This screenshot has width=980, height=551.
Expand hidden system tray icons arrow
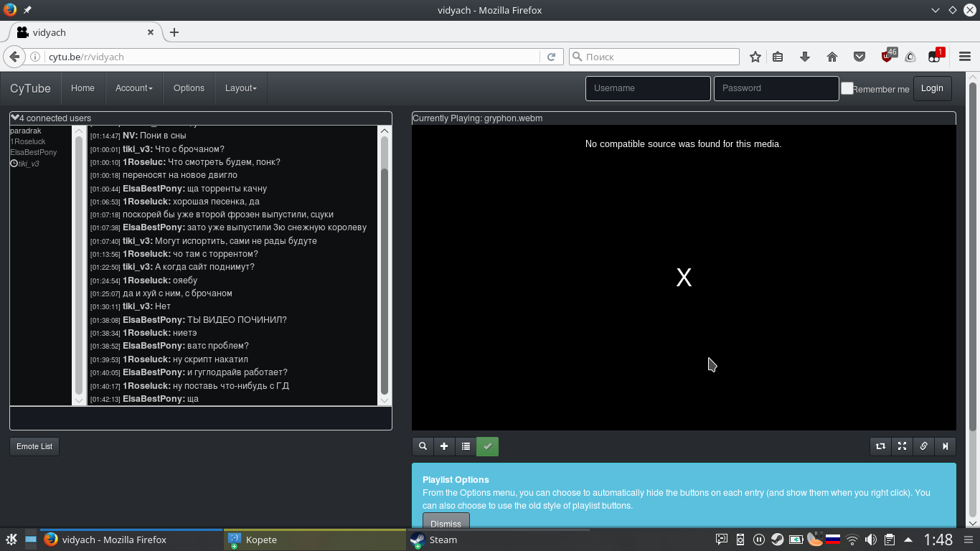(908, 540)
